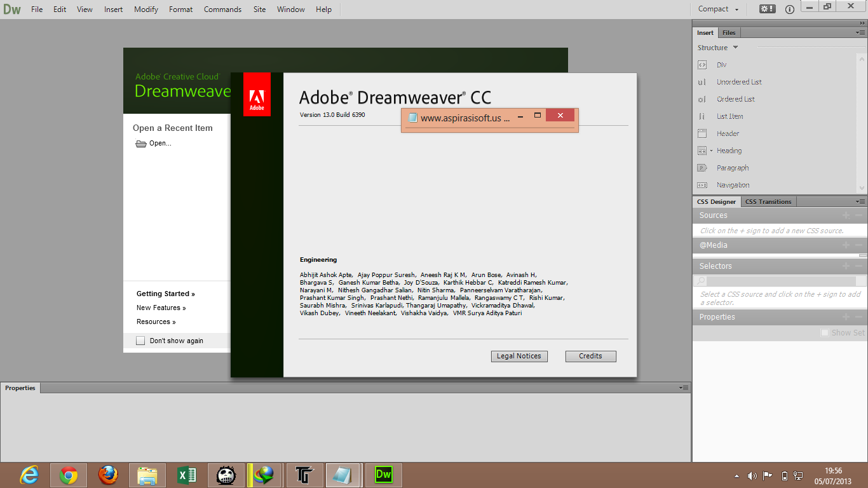Open the Resources link
The image size is (868, 488).
pyautogui.click(x=156, y=322)
